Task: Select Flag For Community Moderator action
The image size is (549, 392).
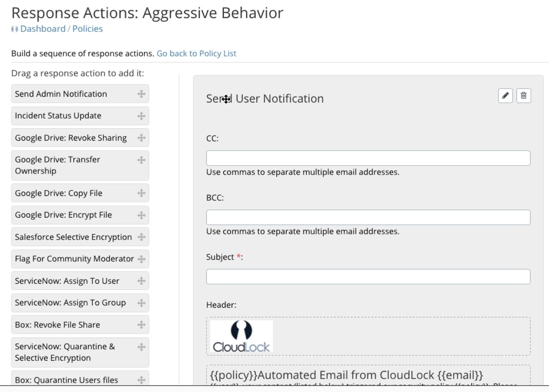Action: [74, 259]
